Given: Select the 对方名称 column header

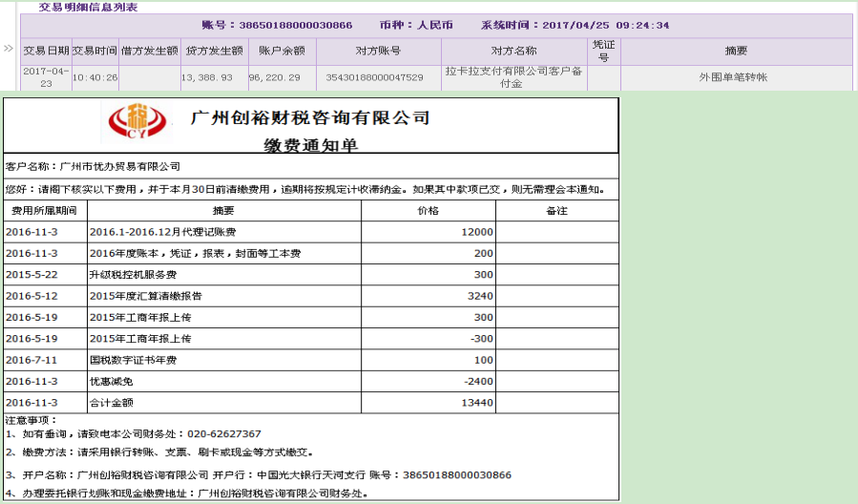Looking at the screenshot, I should pos(513,52).
